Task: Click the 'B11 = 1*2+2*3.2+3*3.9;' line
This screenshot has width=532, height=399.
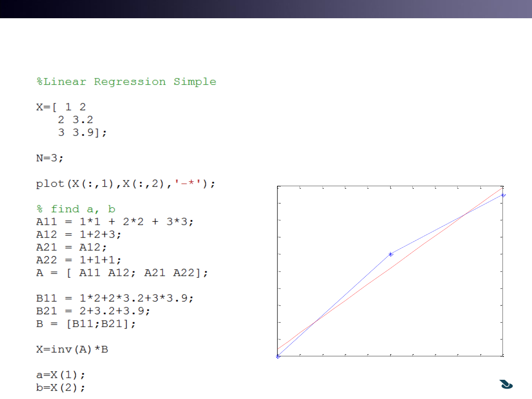Action: point(115,299)
